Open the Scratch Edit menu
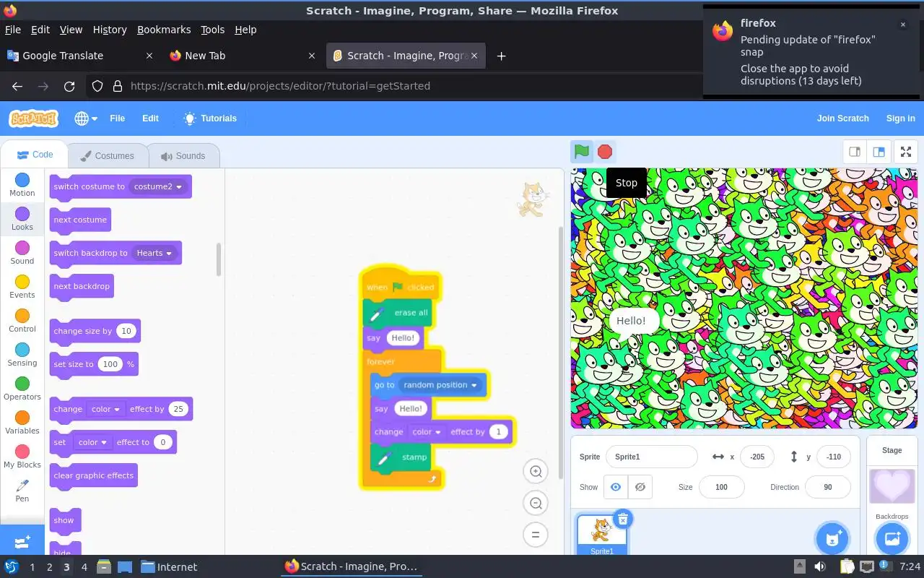The height and width of the screenshot is (578, 924). [x=150, y=118]
